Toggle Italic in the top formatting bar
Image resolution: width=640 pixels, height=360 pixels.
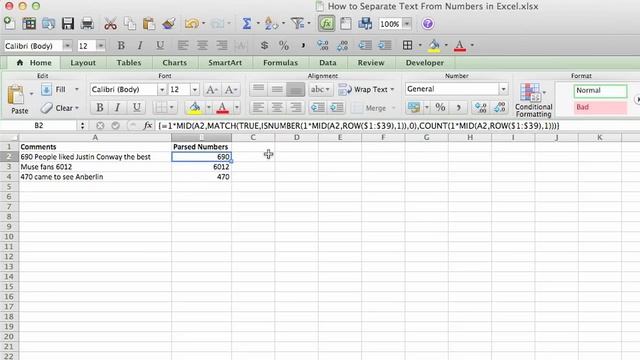[140, 45]
